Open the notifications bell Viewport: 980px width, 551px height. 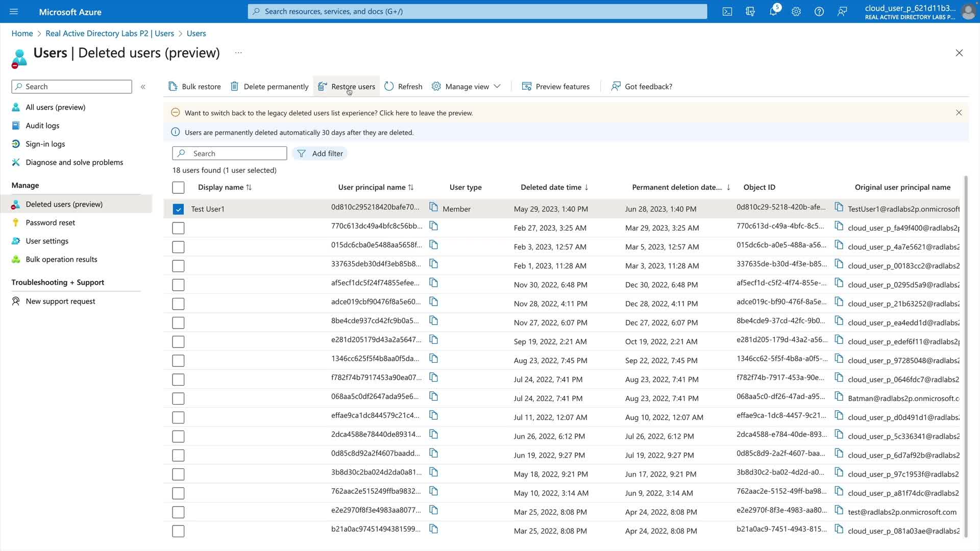click(773, 11)
